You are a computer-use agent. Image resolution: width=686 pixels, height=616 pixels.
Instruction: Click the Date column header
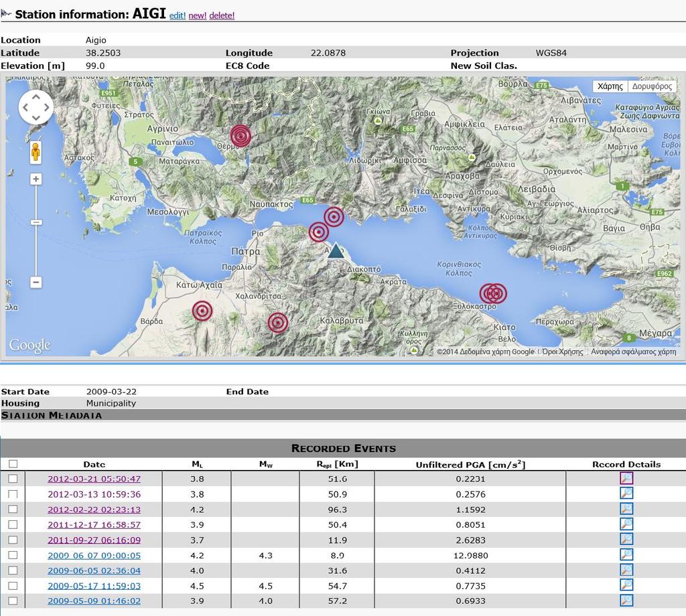tap(94, 464)
